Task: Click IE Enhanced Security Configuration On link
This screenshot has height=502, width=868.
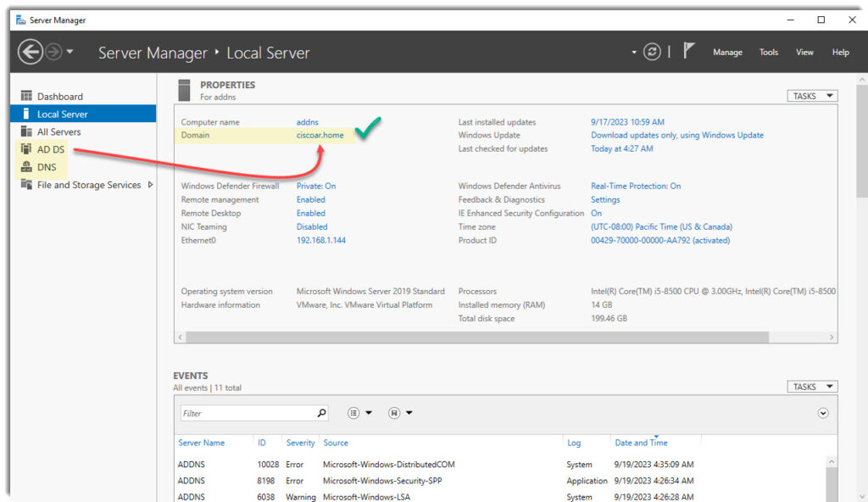Action: [596, 214]
